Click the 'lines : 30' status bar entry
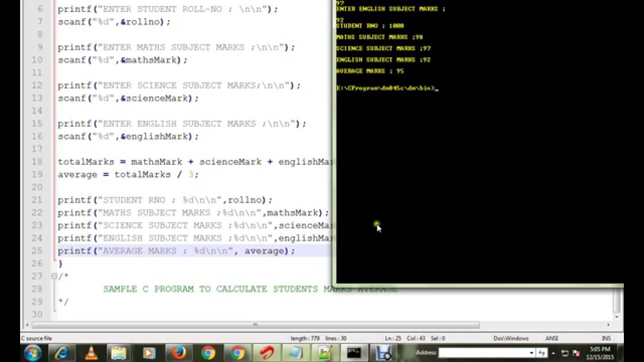 pyautogui.click(x=337, y=338)
